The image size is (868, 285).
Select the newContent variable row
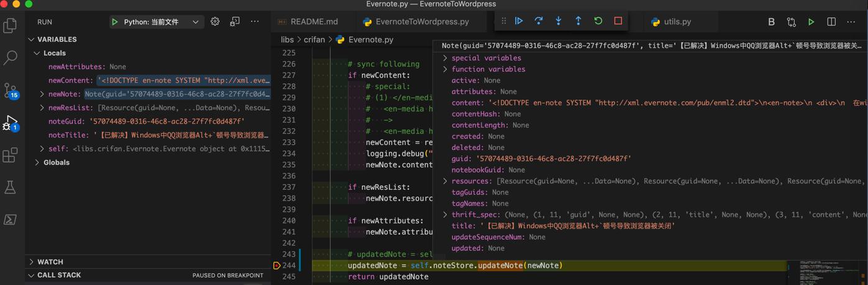(x=148, y=80)
